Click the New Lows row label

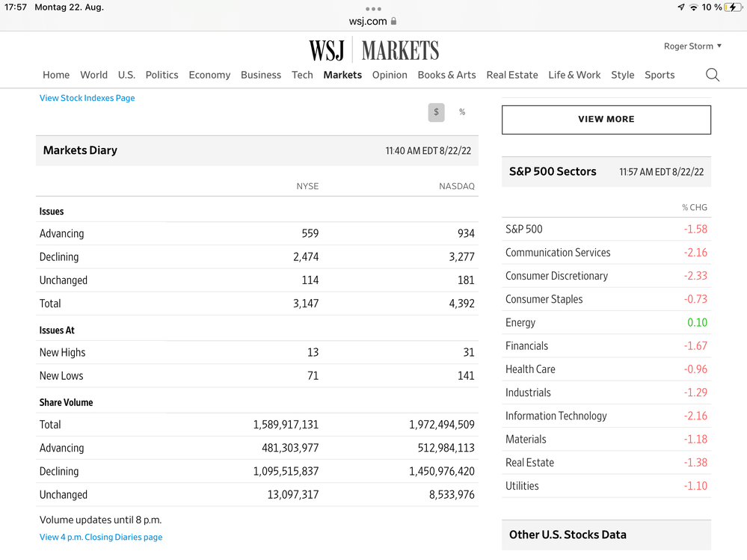coord(61,376)
